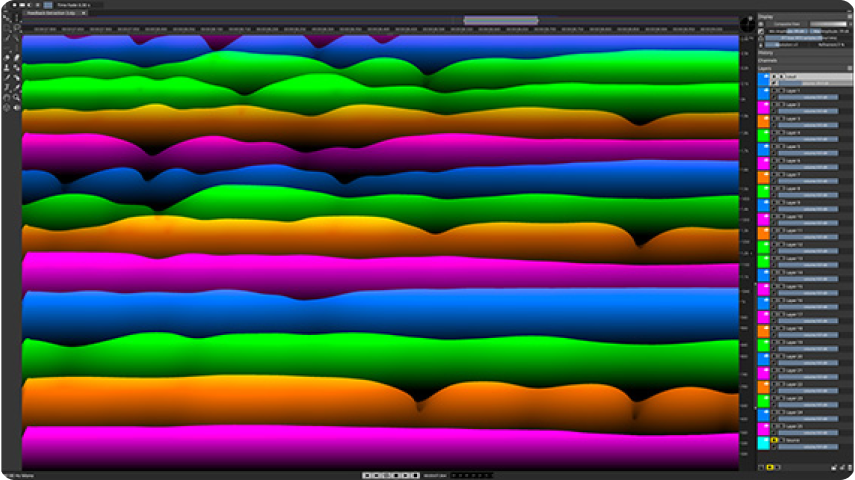This screenshot has height=480, width=855.
Task: Click the first transport button at bottom center
Action: [367, 476]
